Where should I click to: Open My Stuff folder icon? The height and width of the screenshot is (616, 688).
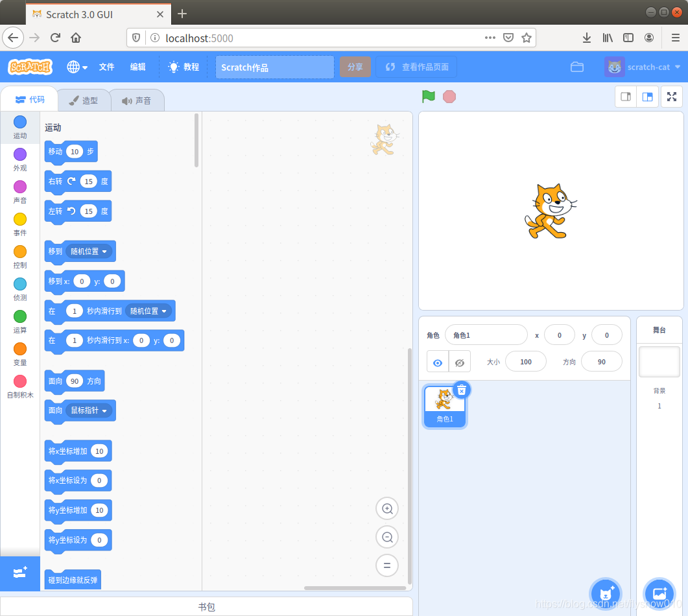577,67
